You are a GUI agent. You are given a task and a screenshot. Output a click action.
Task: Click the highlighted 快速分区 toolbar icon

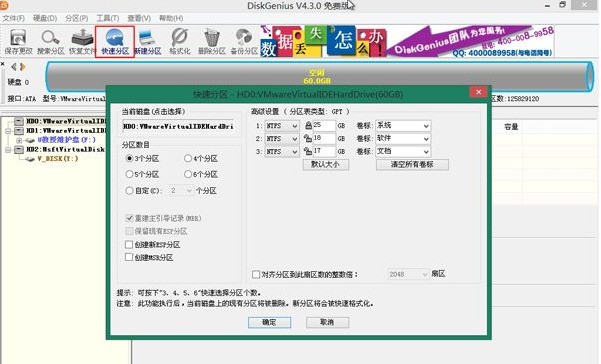(x=115, y=42)
